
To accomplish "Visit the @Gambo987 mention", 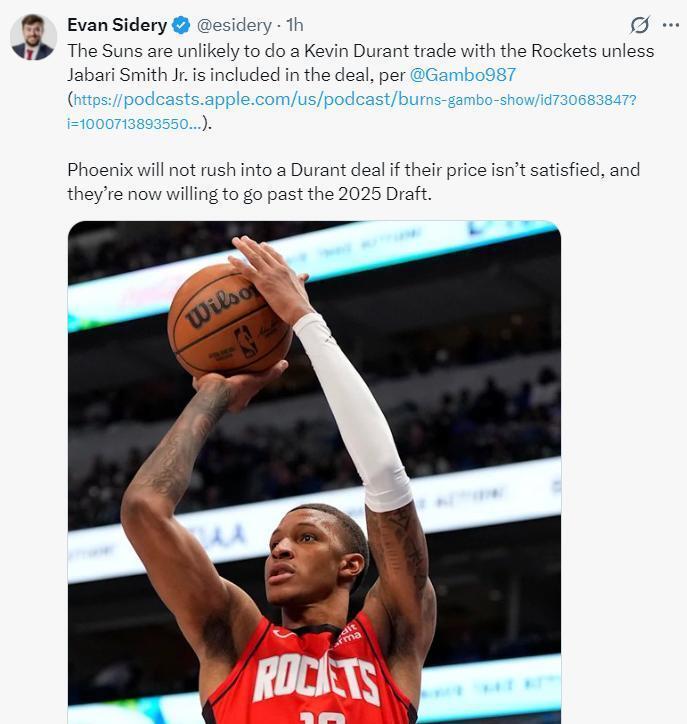I will coord(463,75).
